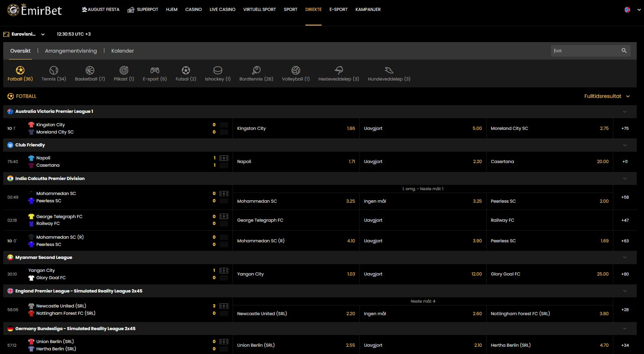644x354 pixels.
Task: Open pitch view for Napoli vs Casertana
Action: pos(224,158)
